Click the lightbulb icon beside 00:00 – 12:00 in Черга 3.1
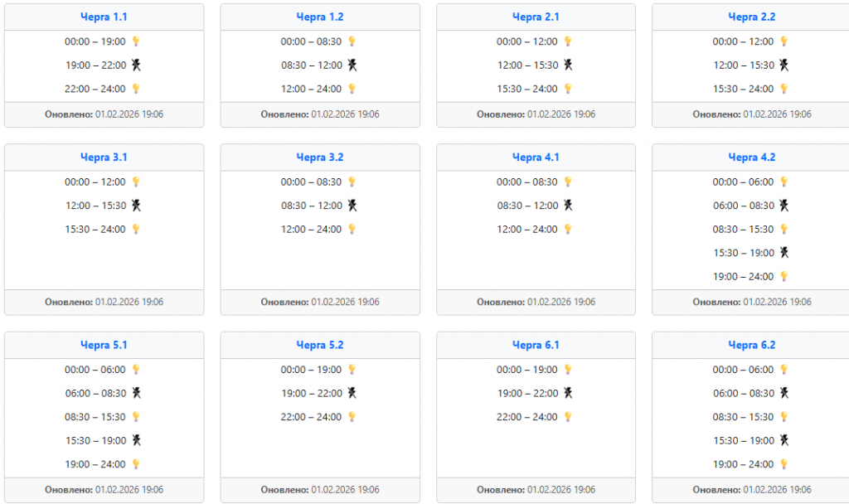Viewport: 849px width, 504px height. (136, 182)
